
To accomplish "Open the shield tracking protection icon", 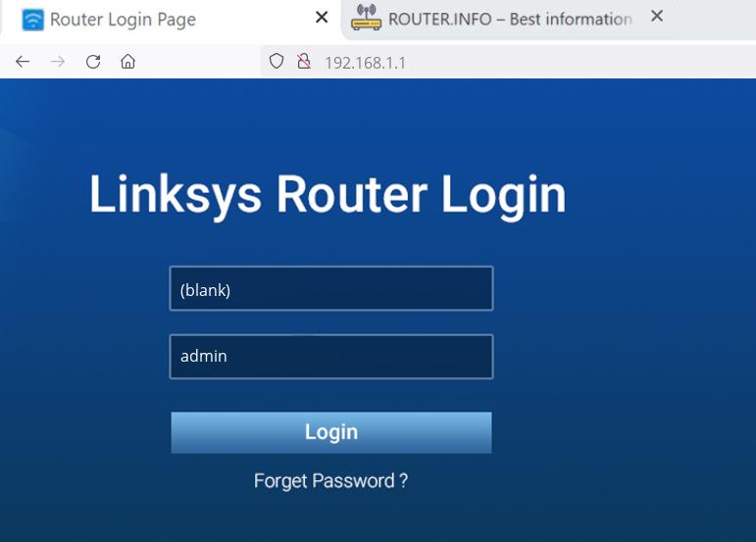I will [x=277, y=61].
